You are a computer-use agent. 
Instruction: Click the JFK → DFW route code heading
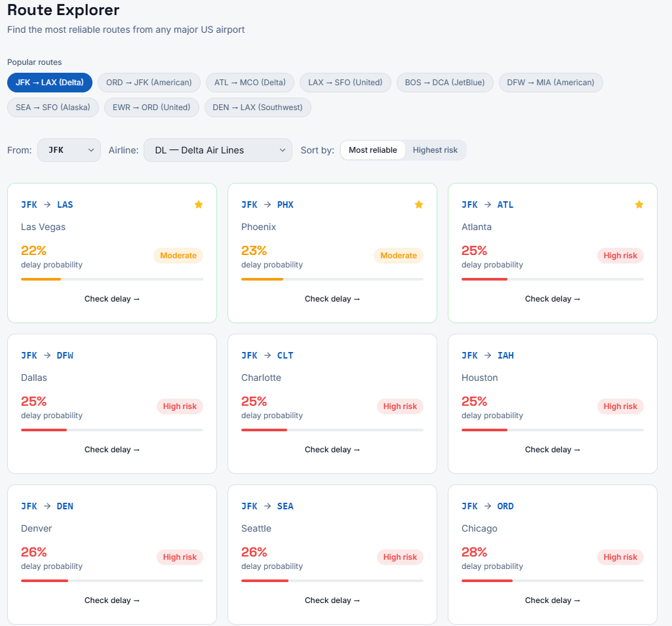coord(47,355)
